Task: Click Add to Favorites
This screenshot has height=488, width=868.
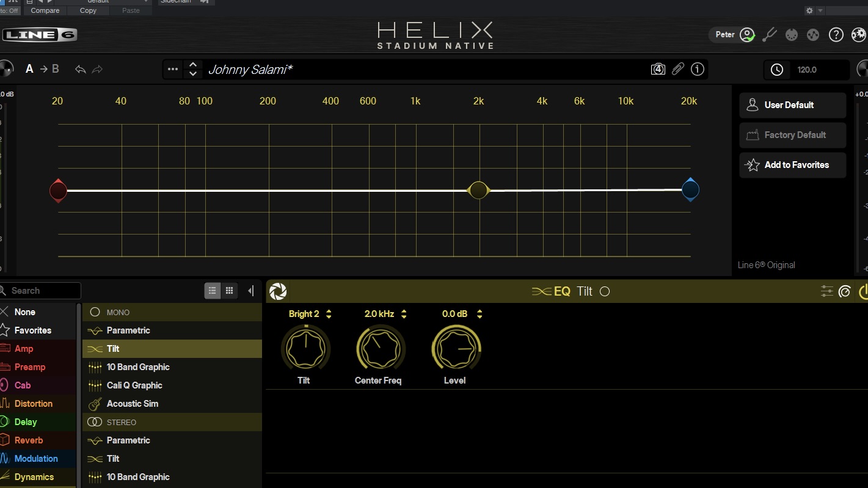Action: pyautogui.click(x=792, y=165)
